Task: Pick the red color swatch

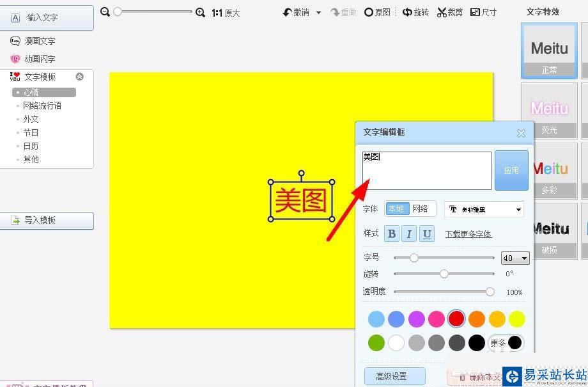Action: (x=456, y=319)
